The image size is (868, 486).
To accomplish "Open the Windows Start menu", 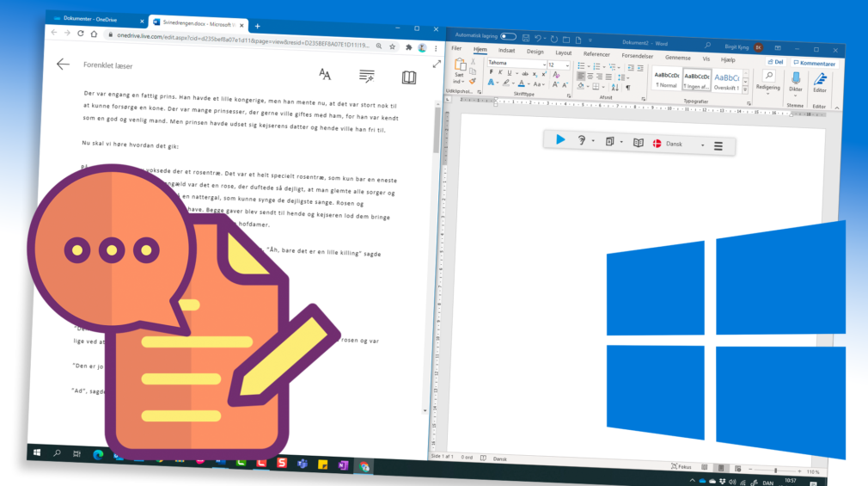I will coord(37,452).
